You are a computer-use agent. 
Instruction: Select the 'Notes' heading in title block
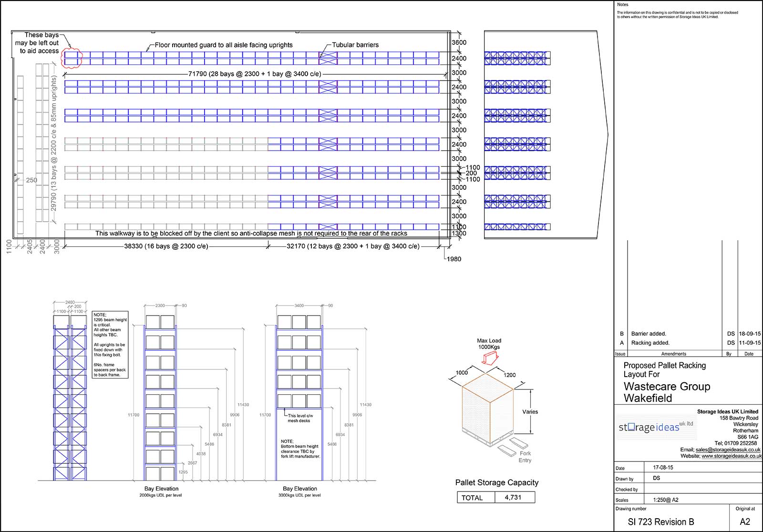pos(622,4)
